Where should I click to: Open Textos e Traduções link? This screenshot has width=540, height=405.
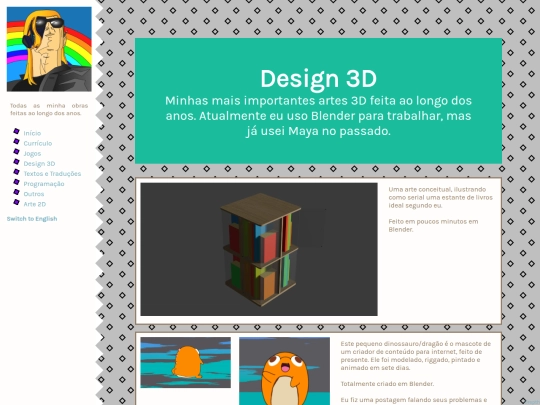click(52, 174)
